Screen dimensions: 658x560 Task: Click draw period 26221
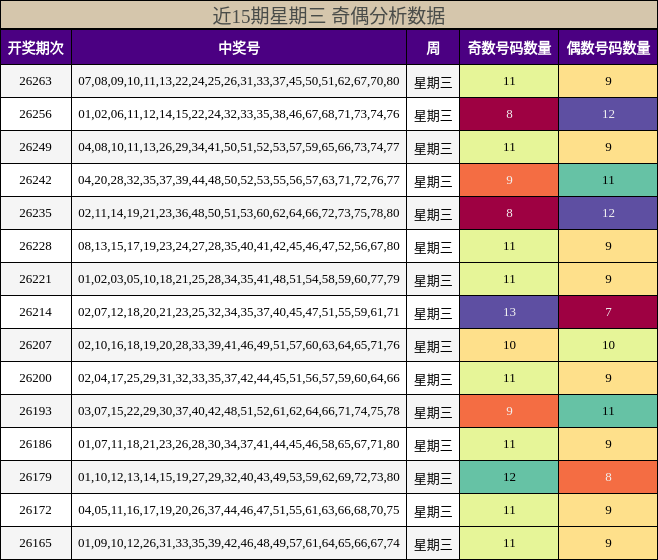[36, 279]
